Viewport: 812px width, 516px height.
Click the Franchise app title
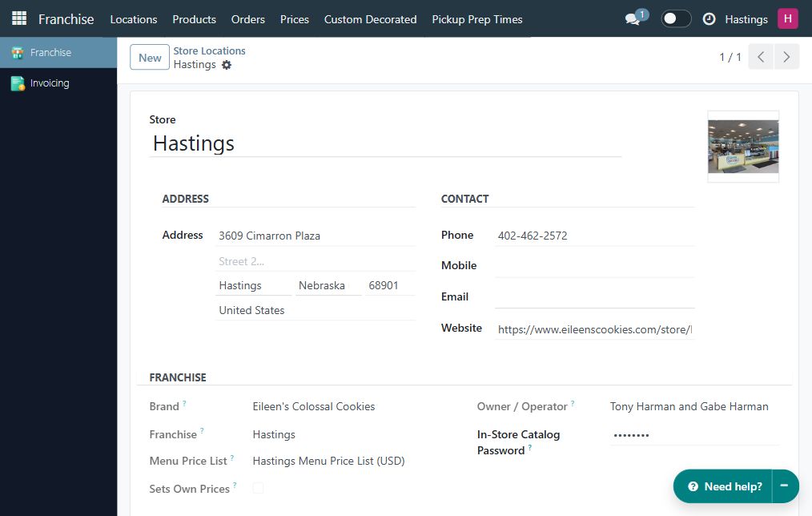click(x=66, y=19)
